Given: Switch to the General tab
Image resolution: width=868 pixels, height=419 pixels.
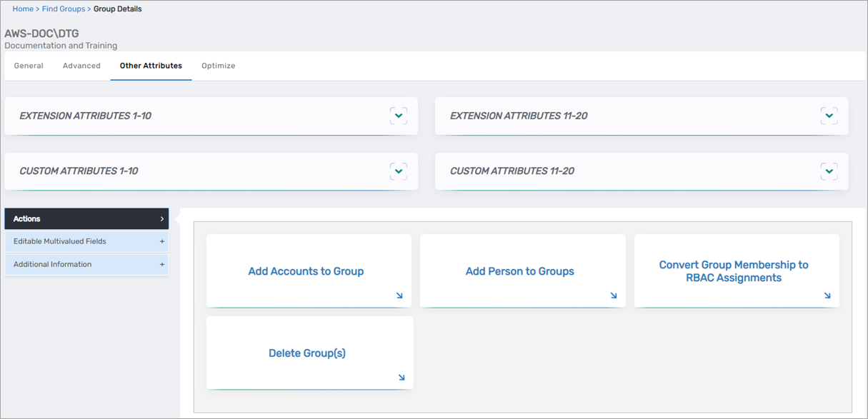Looking at the screenshot, I should [29, 65].
